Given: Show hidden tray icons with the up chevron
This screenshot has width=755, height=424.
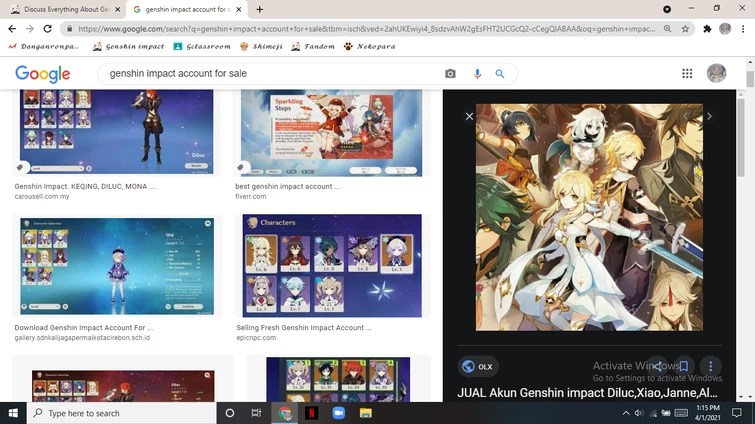Looking at the screenshot, I should (x=625, y=413).
